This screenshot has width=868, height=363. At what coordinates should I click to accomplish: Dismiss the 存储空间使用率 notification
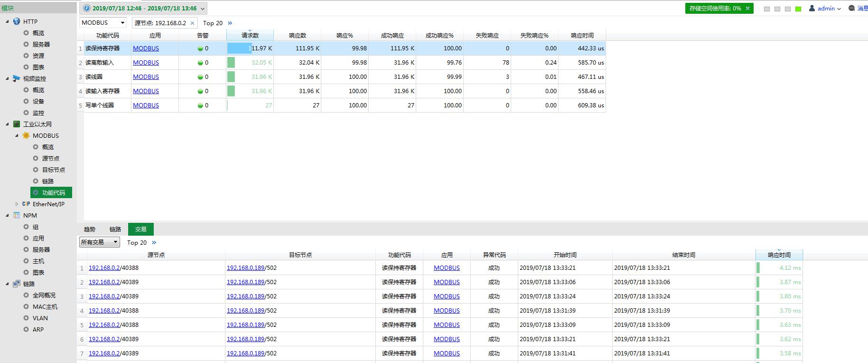point(748,8)
